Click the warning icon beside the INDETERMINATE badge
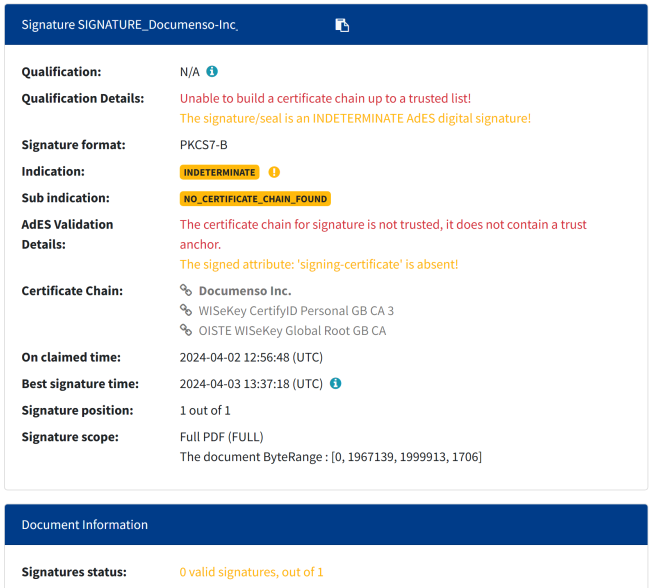654x588 pixels. point(274,172)
